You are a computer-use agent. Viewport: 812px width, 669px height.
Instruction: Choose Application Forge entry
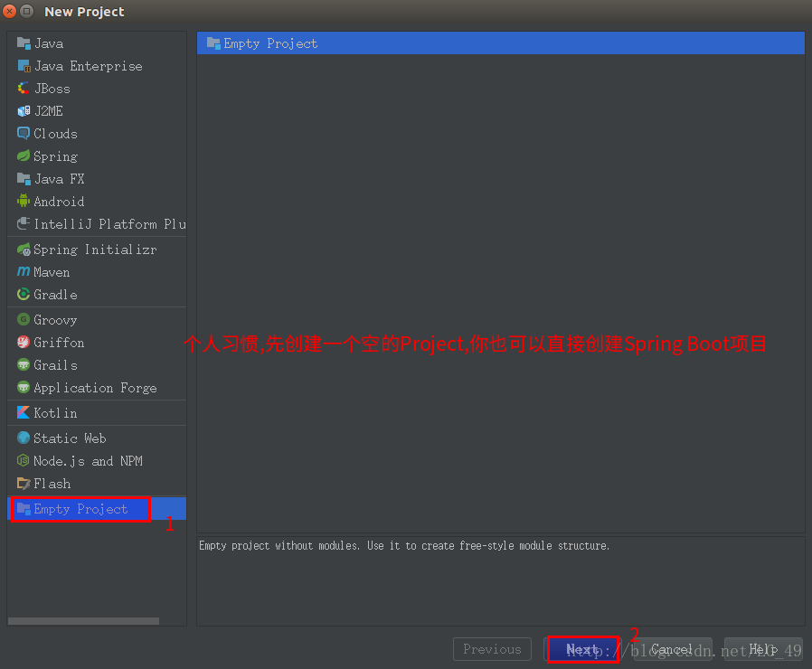97,388
